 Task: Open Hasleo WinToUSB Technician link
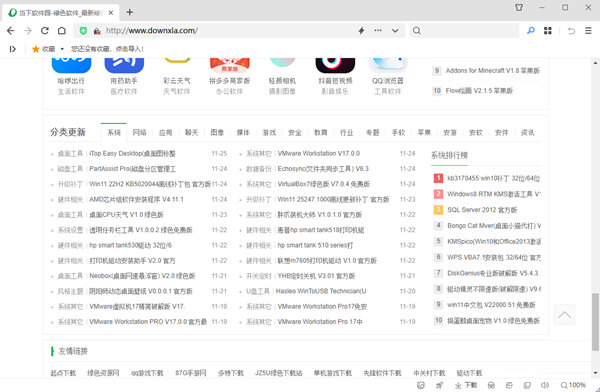click(x=321, y=291)
